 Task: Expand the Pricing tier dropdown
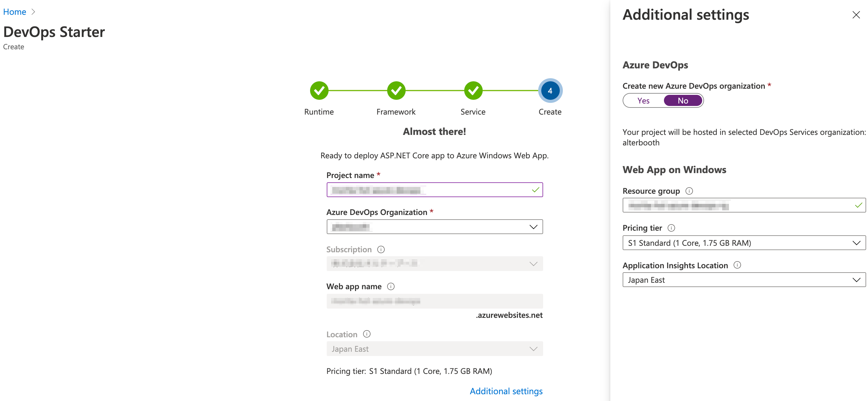click(744, 243)
